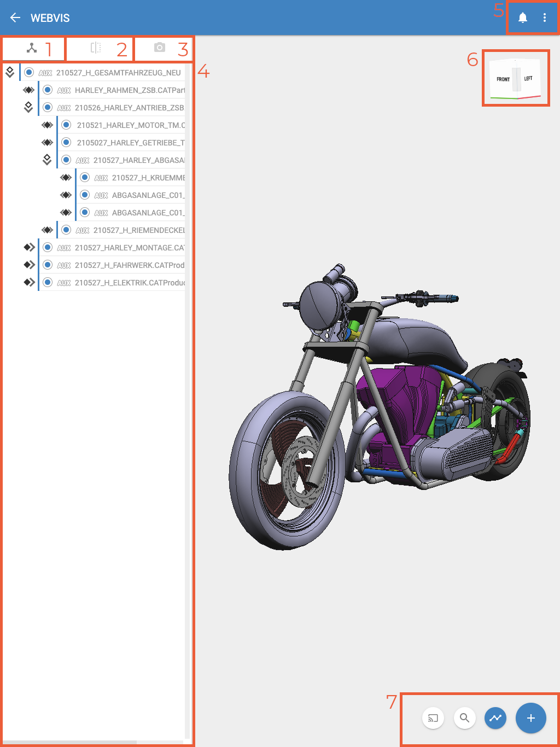Hide 210527_H_ELEKTRIK.CATProduct via its radio toggle
The image size is (560, 747).
47,282
